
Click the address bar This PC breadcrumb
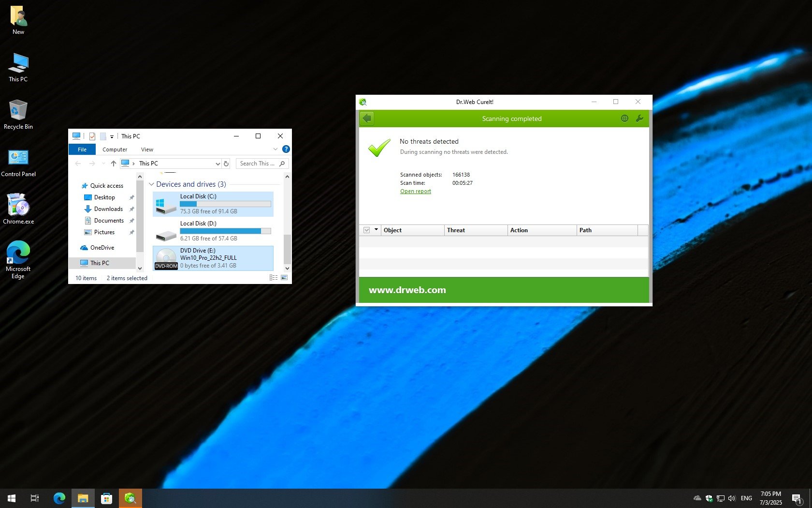click(x=148, y=164)
